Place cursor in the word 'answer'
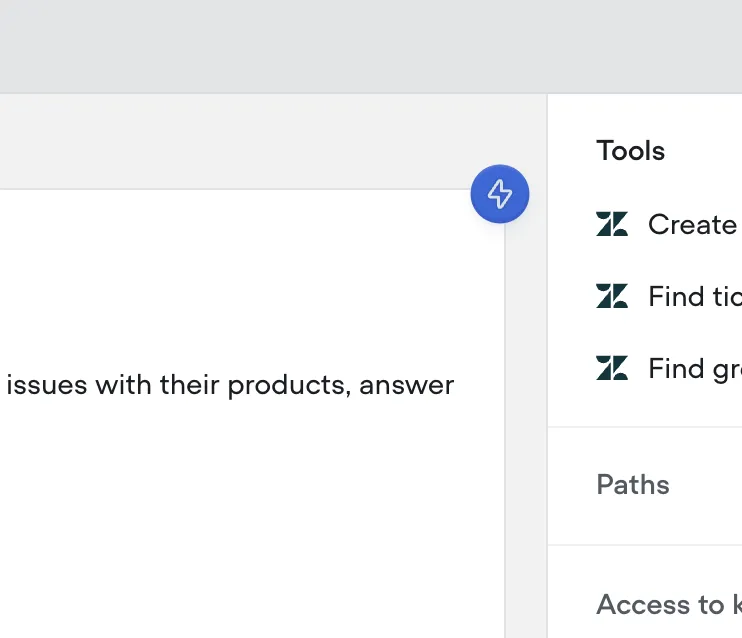This screenshot has width=742, height=638. coord(406,386)
